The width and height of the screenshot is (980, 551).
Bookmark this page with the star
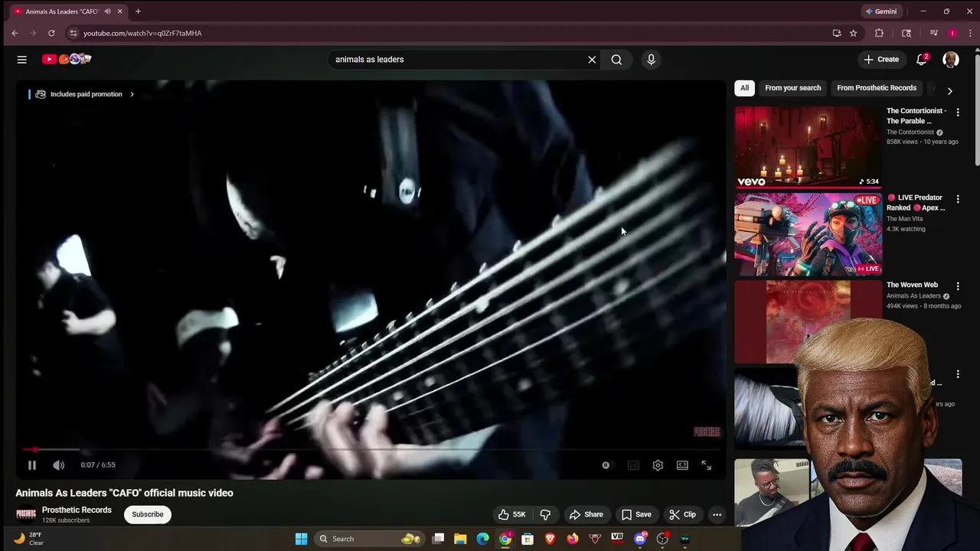[853, 34]
